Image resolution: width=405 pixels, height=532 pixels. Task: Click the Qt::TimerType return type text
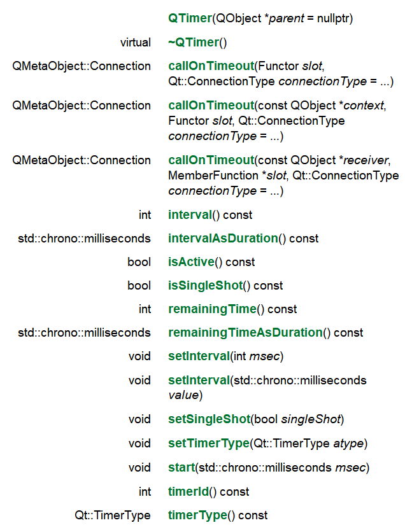tap(113, 515)
